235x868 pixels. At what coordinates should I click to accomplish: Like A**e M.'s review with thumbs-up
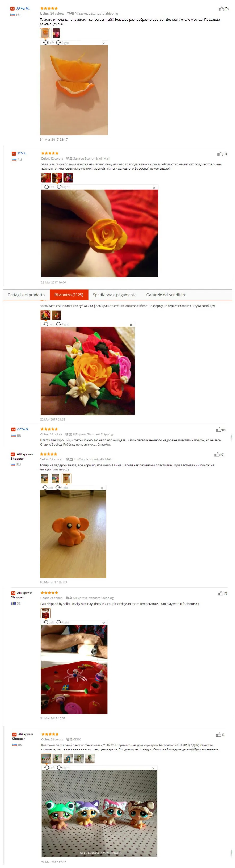click(x=221, y=9)
